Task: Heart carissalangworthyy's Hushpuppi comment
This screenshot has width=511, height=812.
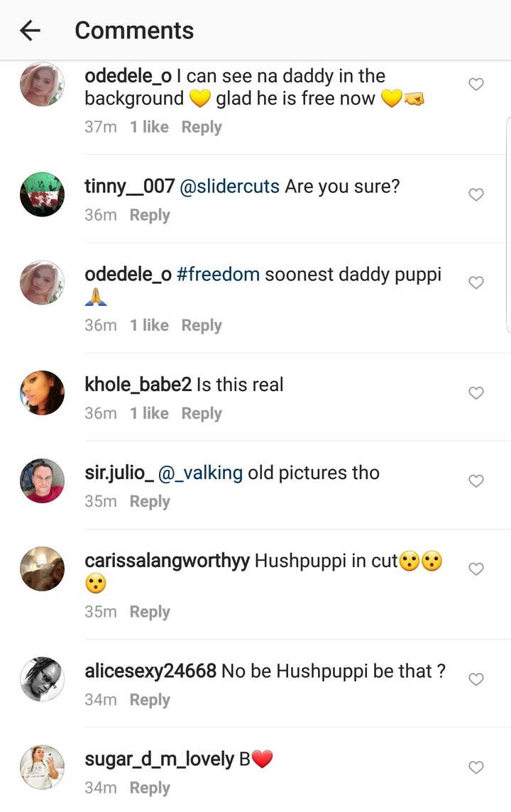Action: [476, 569]
